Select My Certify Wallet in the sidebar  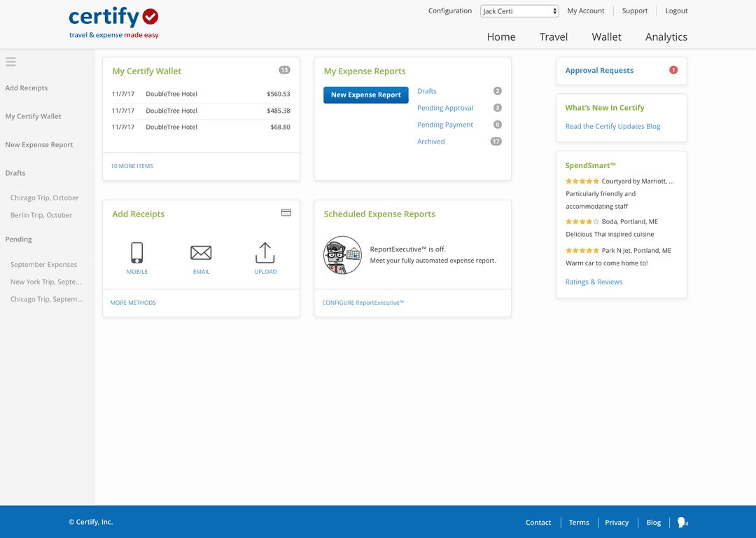[x=34, y=116]
